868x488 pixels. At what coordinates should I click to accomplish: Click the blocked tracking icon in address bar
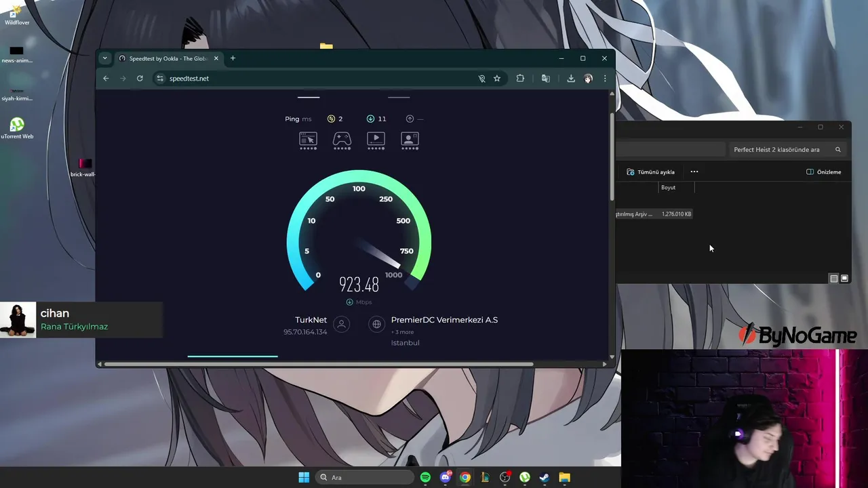[x=482, y=79]
